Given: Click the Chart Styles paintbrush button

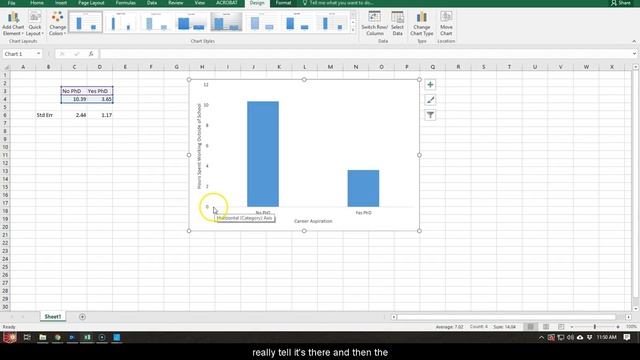Looking at the screenshot, I should (430, 100).
